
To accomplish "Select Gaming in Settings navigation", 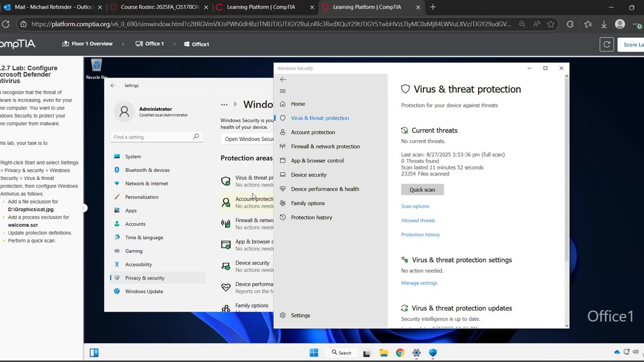I will (x=157, y=251).
